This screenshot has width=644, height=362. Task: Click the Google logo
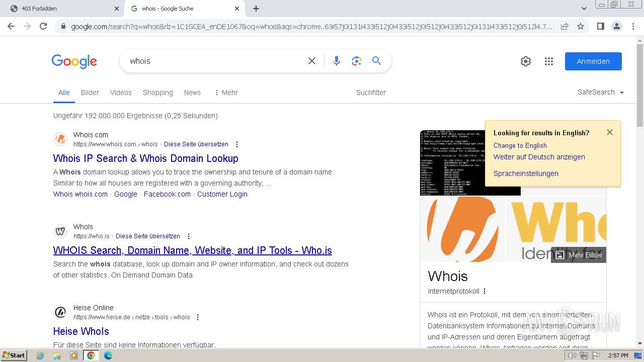(74, 61)
